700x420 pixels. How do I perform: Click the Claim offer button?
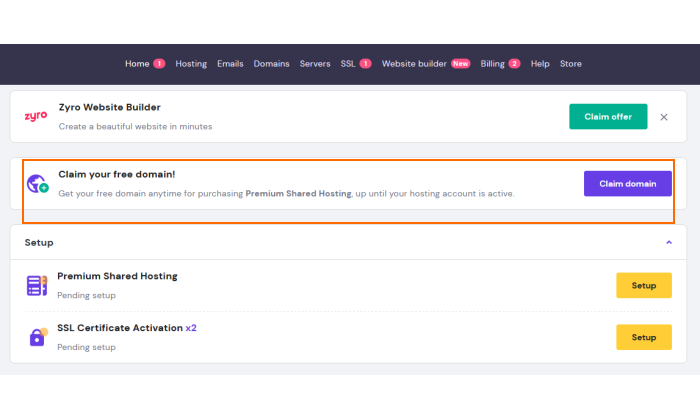click(x=608, y=116)
